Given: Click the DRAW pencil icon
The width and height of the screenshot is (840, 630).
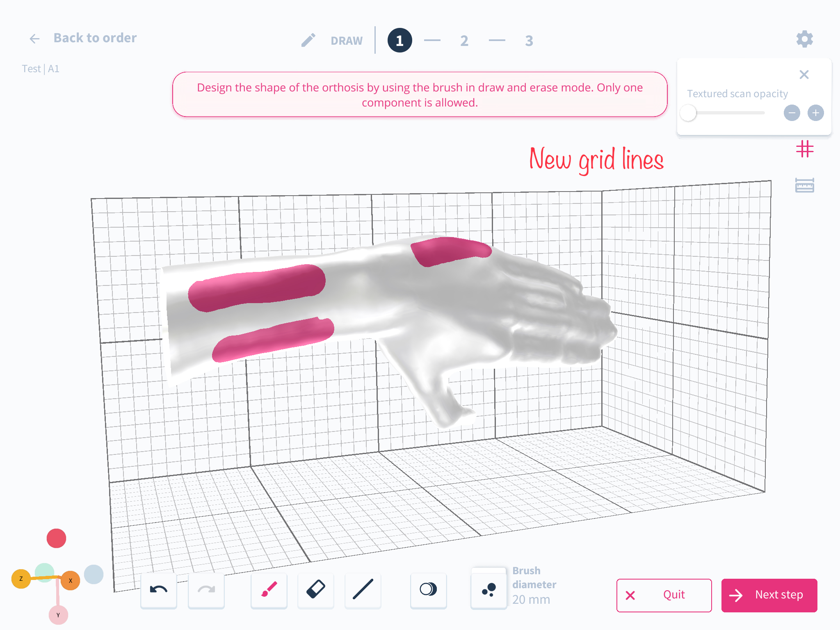Looking at the screenshot, I should 308,40.
